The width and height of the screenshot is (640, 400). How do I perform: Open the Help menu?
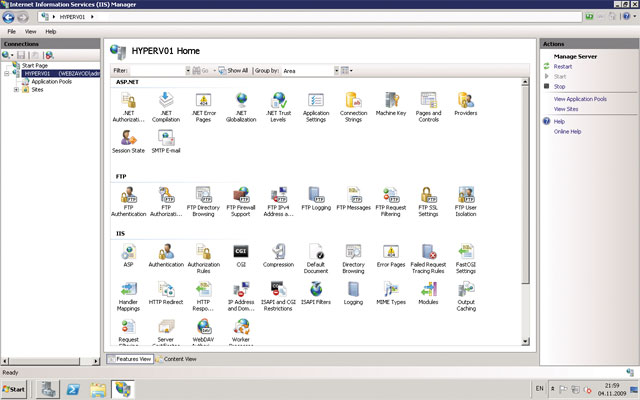[51, 31]
